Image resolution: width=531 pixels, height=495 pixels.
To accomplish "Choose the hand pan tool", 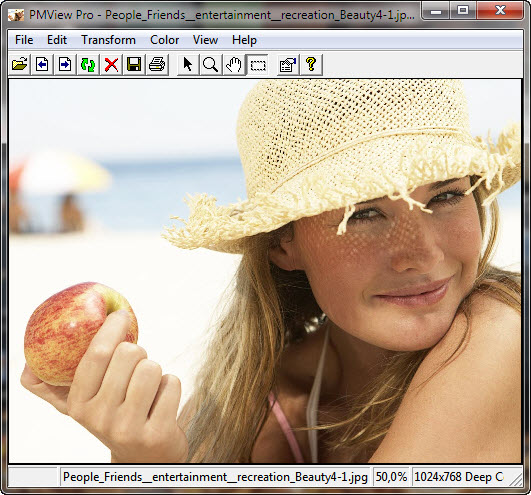I will point(234,64).
